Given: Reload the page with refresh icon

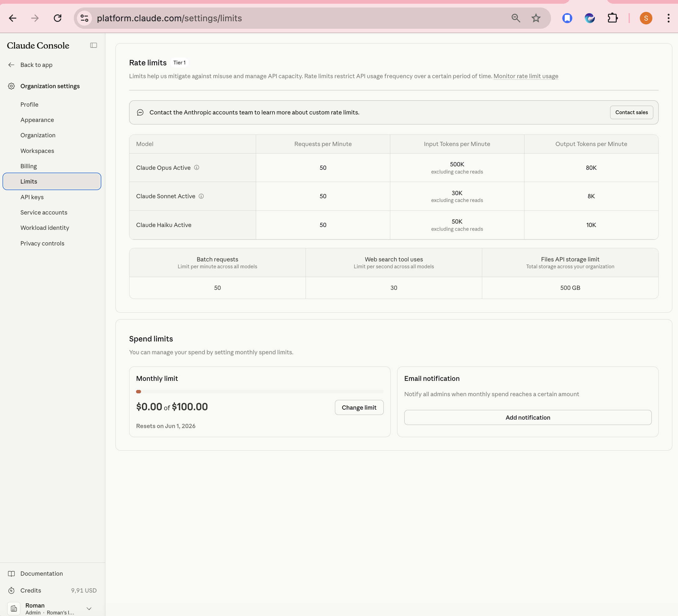Looking at the screenshot, I should click(58, 18).
